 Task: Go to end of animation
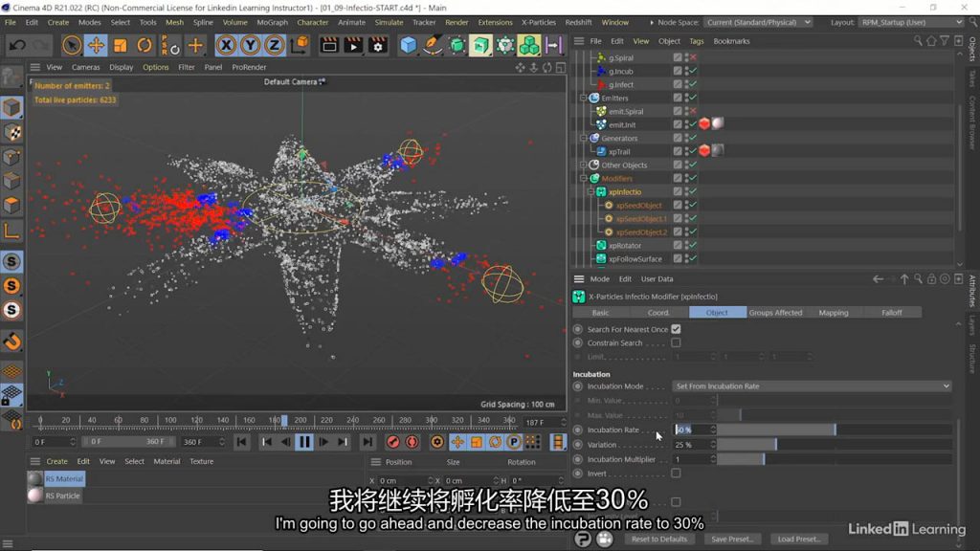[367, 442]
